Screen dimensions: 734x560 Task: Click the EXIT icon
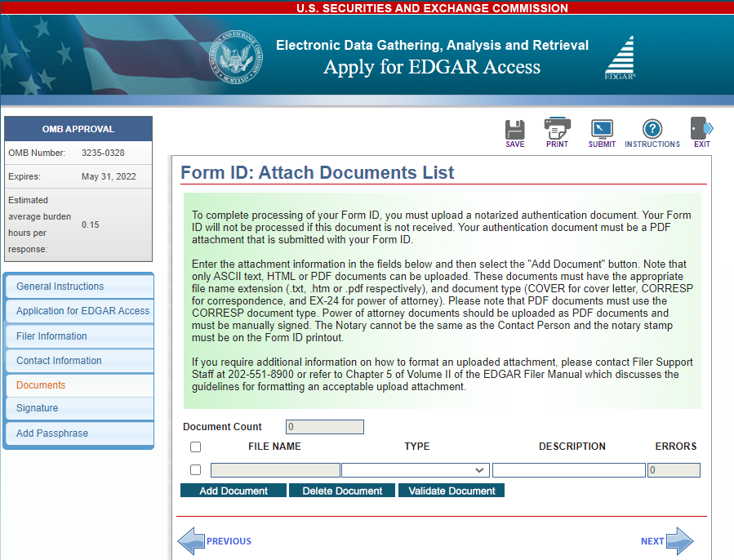click(699, 128)
